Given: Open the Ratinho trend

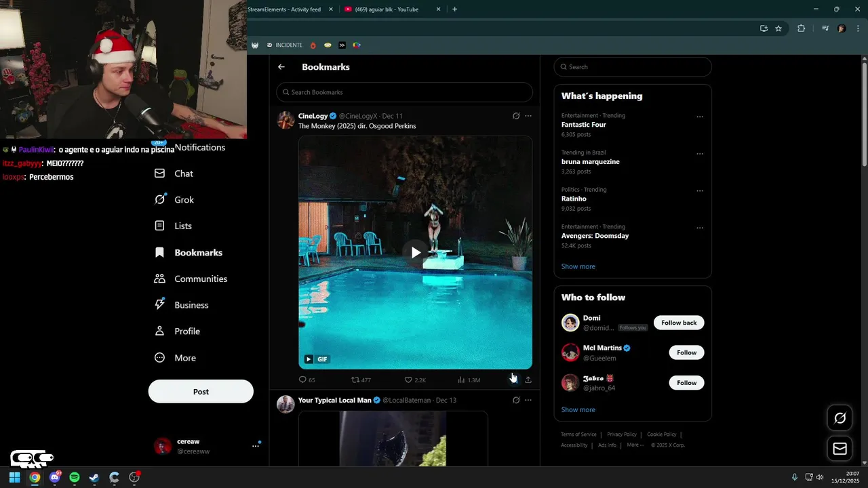Looking at the screenshot, I should (574, 199).
